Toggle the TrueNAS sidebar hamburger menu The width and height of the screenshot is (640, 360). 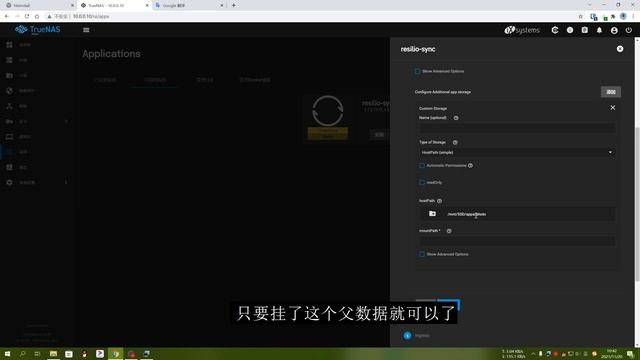(86, 30)
